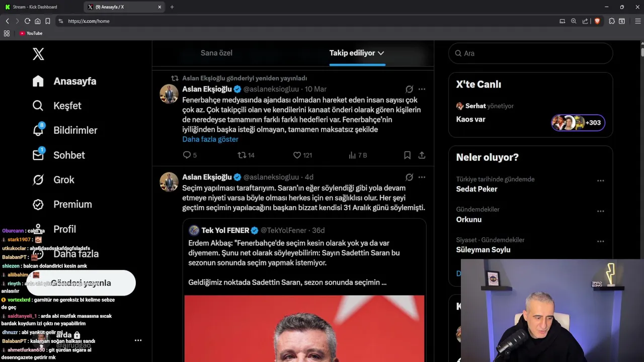The height and width of the screenshot is (362, 644).
Task: Click +303 listeners avatar badge
Action: click(578, 123)
